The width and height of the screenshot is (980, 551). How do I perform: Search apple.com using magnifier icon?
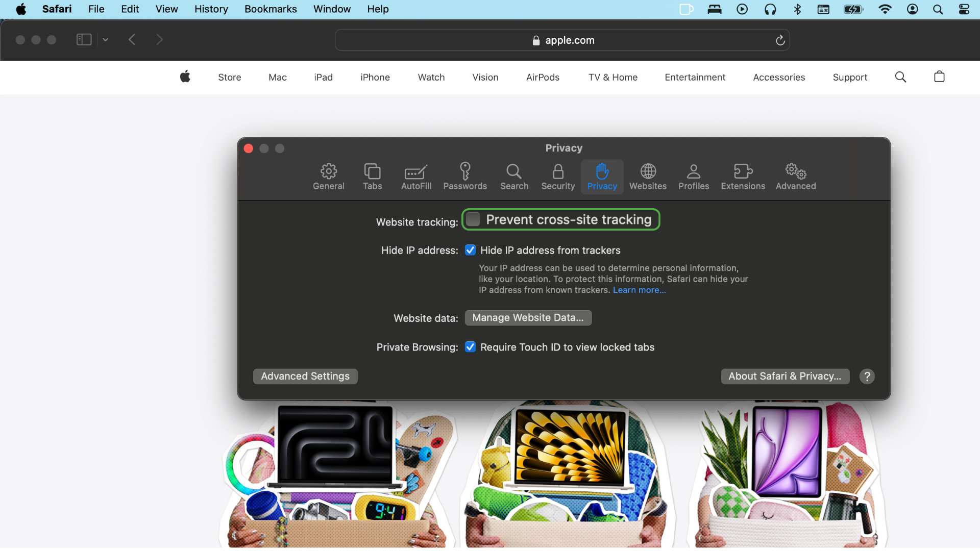point(900,77)
